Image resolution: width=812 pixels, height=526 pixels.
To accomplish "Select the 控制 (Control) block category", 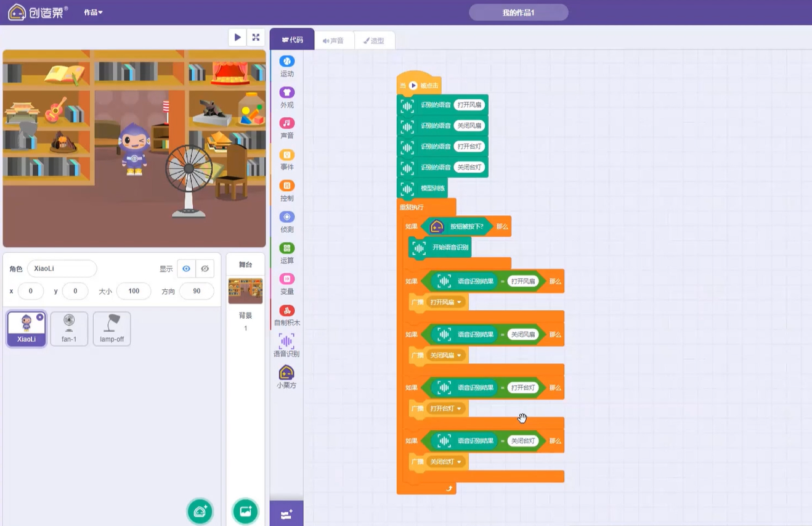I will pos(286,191).
